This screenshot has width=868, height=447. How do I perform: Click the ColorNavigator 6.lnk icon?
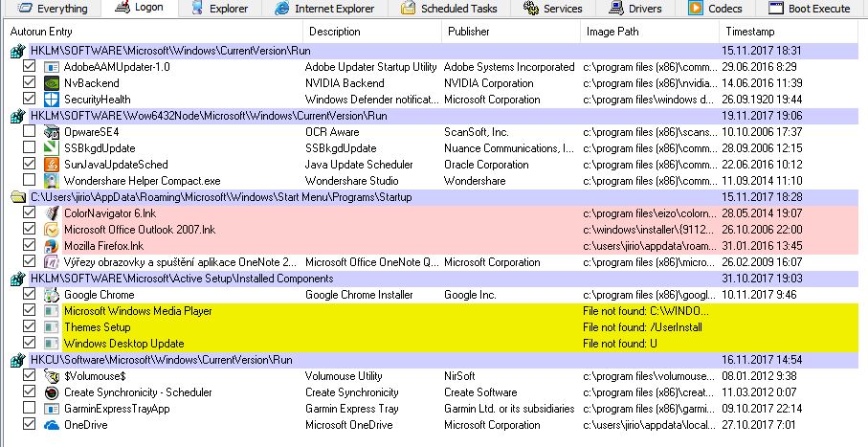[x=52, y=213]
